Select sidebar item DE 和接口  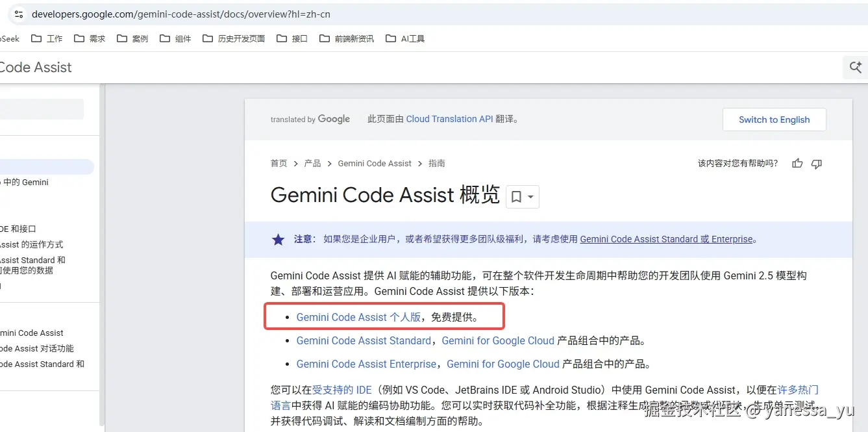(18, 229)
